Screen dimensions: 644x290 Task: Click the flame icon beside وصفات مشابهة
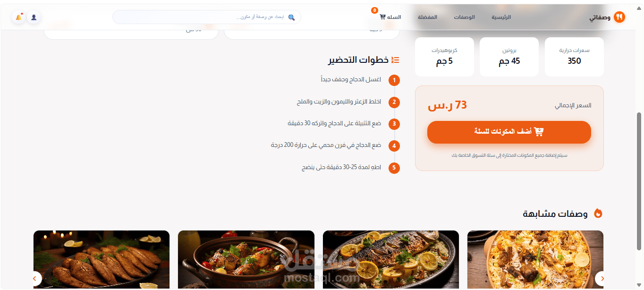598,213
